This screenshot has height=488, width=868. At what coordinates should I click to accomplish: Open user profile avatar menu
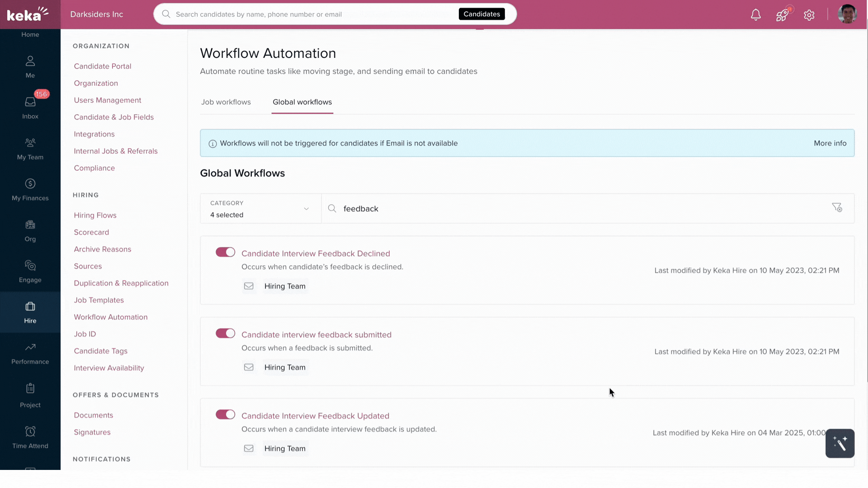(847, 14)
